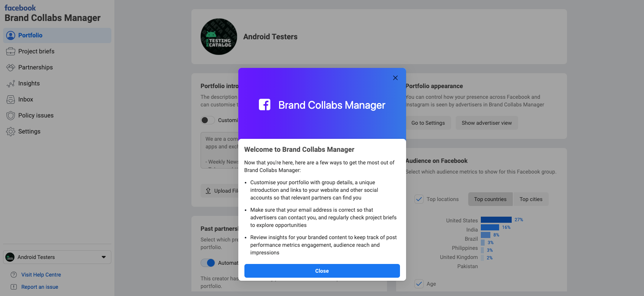Viewport: 644px width, 296px height.
Task: Click the Inbox tray icon
Action: pos(11,100)
